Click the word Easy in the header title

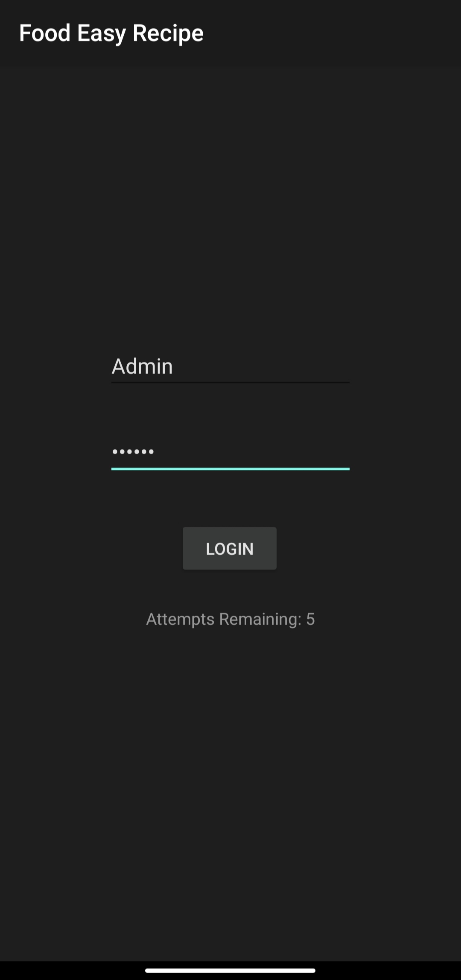coord(102,33)
